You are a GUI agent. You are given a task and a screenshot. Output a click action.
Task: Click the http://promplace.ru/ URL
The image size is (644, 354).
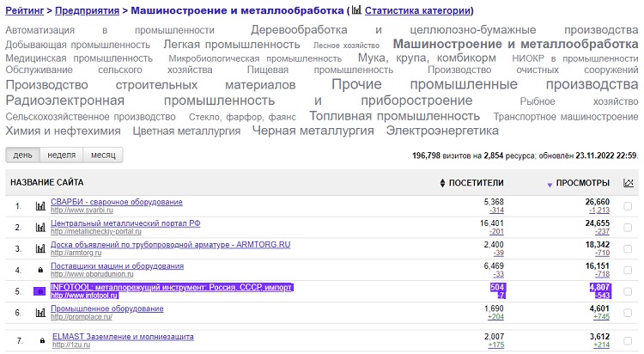82,317
